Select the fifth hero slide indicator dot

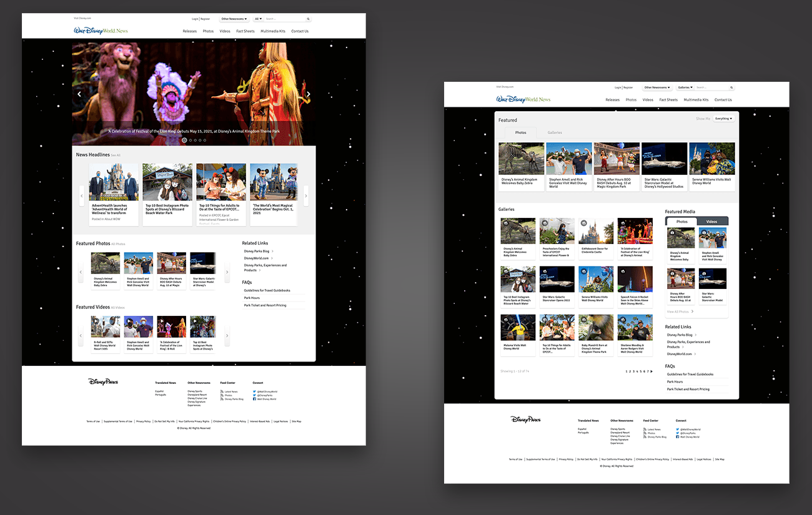coord(205,140)
